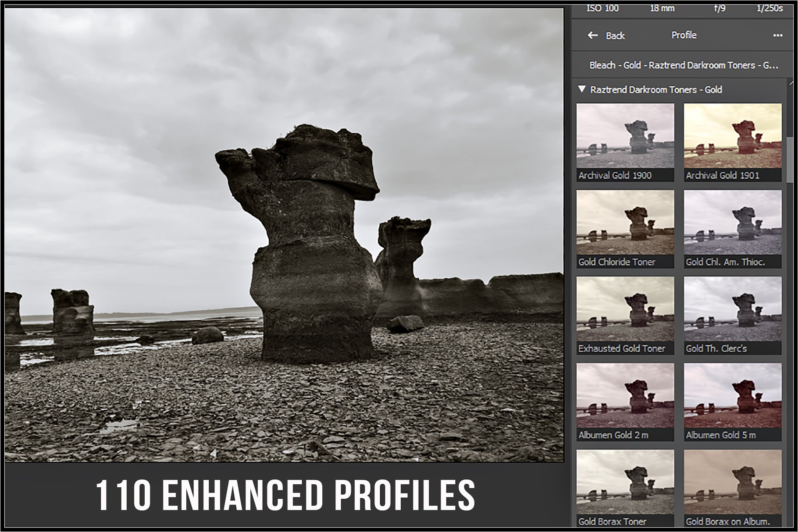
Task: Click the f/9 aperture value
Action: (720, 8)
